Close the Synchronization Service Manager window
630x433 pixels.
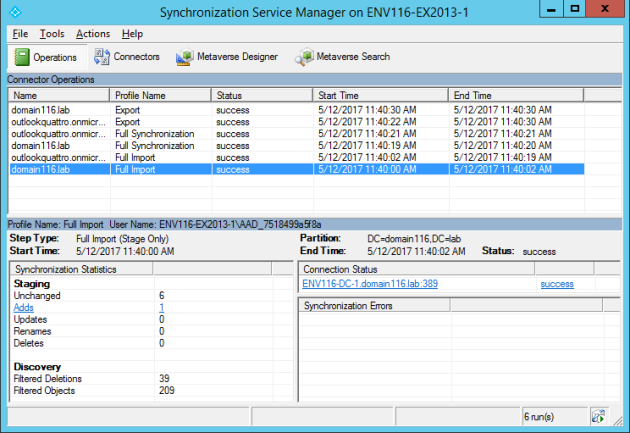coord(605,8)
